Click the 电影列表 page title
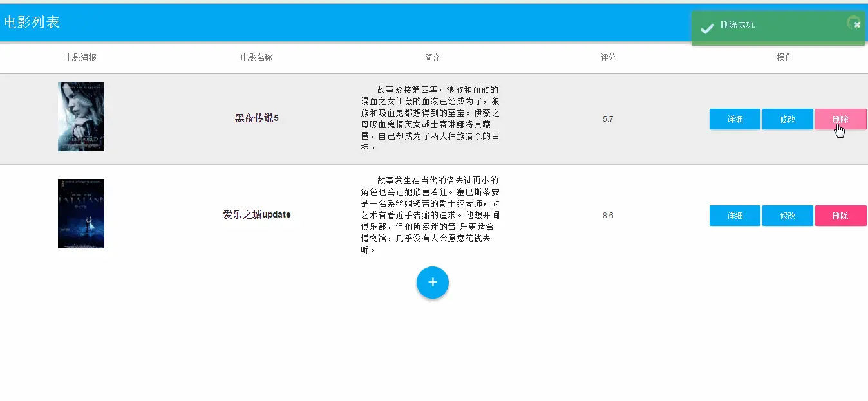The width and height of the screenshot is (868, 401). point(32,23)
